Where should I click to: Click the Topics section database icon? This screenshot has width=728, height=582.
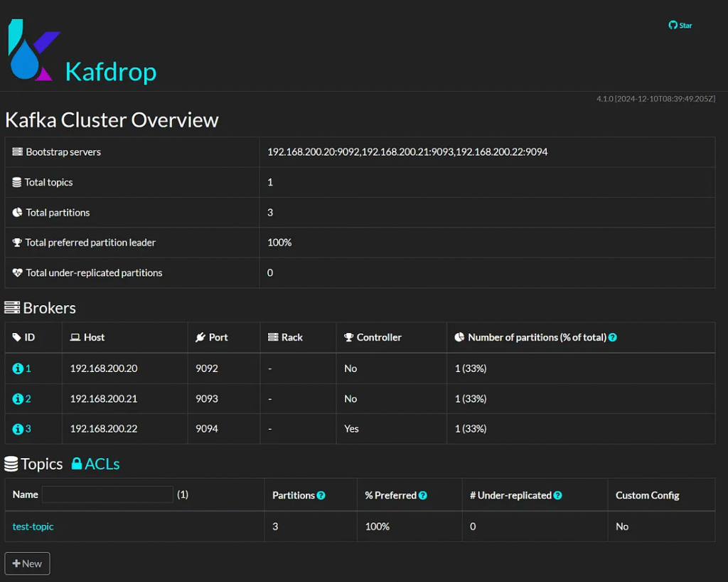tap(11, 464)
